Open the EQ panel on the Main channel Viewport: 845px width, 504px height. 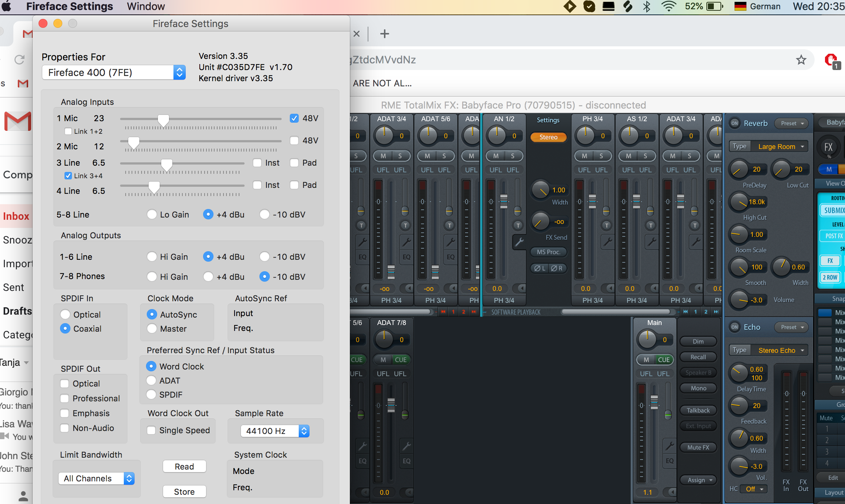(669, 461)
